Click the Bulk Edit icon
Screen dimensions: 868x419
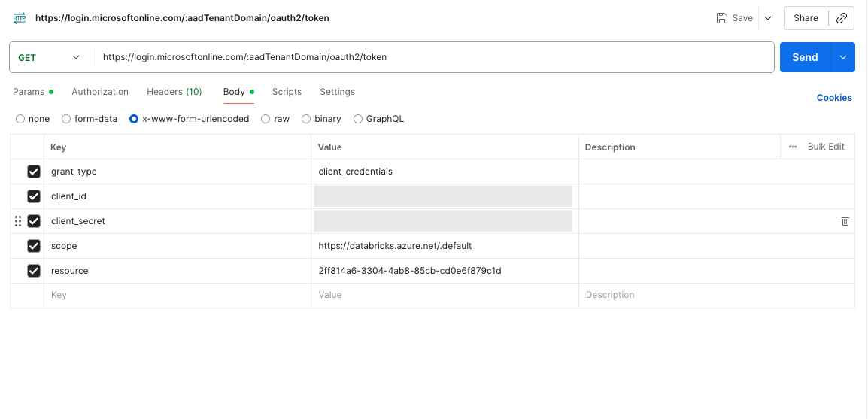tap(793, 147)
